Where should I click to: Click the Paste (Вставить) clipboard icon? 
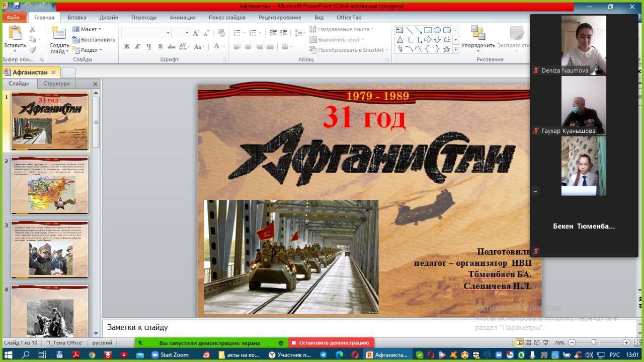click(15, 34)
